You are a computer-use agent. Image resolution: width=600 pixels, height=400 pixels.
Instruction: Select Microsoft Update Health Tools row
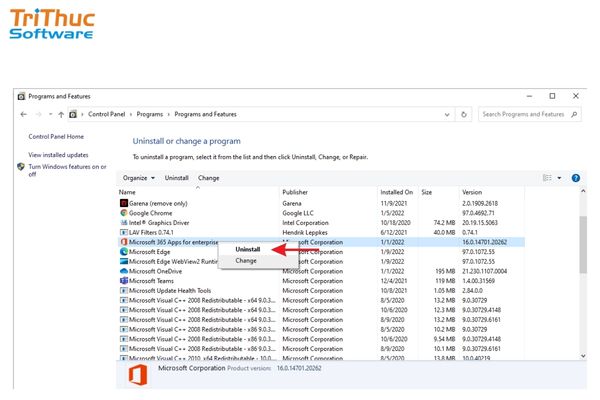point(321,291)
